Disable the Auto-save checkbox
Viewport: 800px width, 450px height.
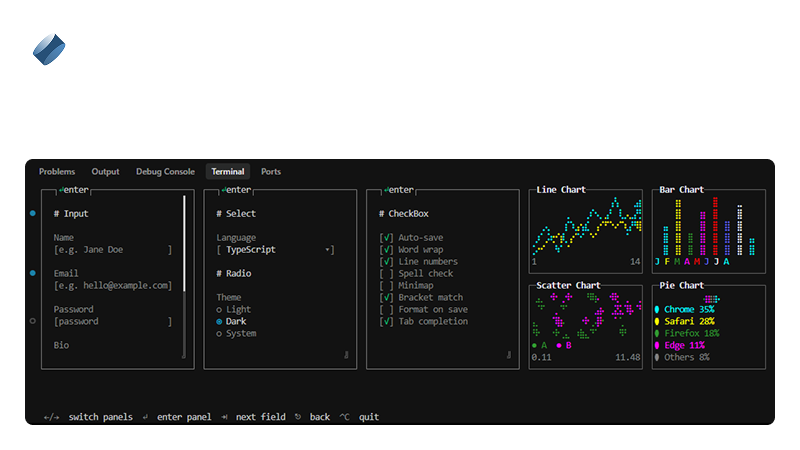coord(386,238)
